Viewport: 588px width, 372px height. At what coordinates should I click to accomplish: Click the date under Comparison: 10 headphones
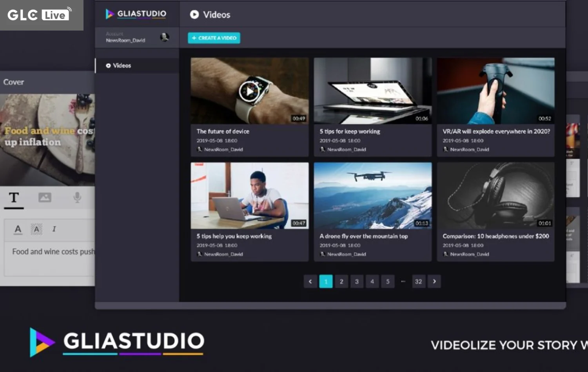click(x=463, y=246)
